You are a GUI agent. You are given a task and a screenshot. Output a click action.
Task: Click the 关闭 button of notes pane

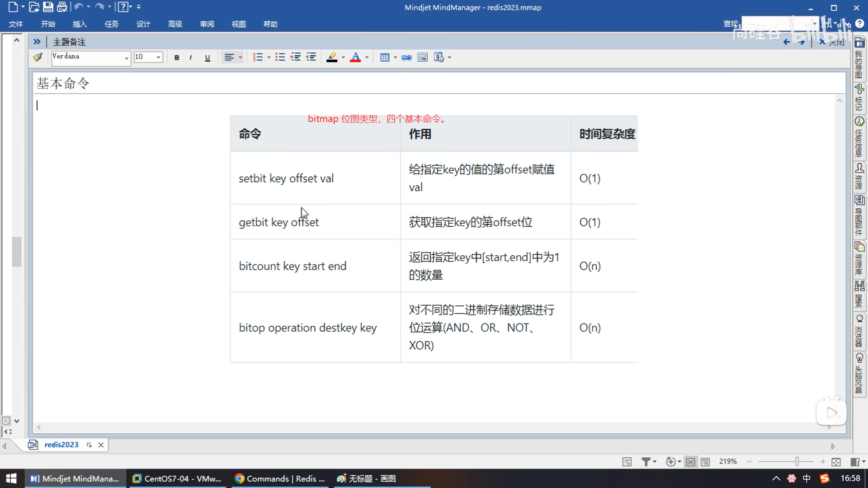pyautogui.click(x=832, y=42)
